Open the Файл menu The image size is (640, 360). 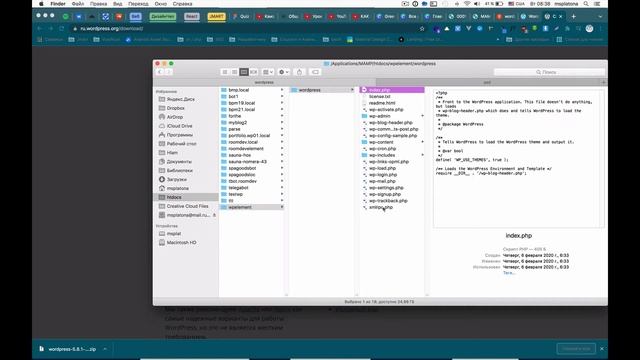(x=78, y=4)
